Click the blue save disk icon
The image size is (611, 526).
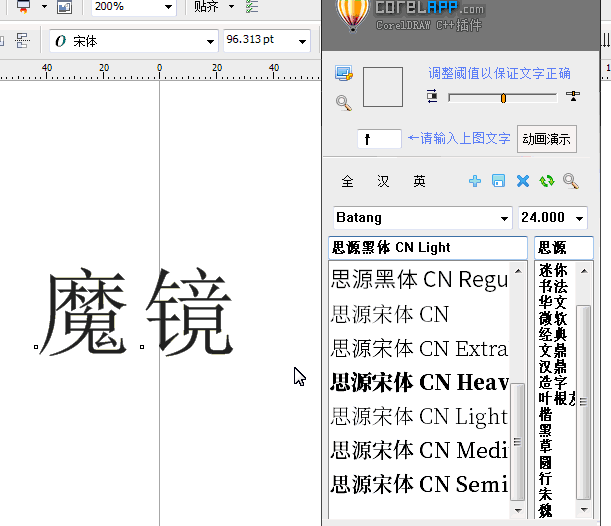click(498, 181)
